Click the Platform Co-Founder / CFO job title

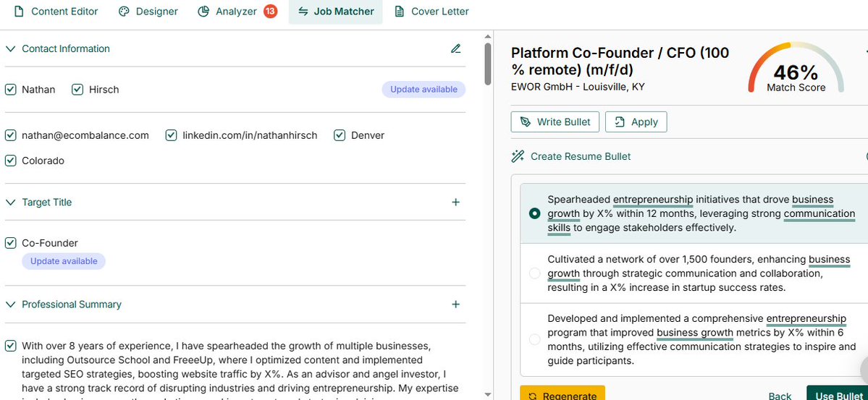point(620,61)
